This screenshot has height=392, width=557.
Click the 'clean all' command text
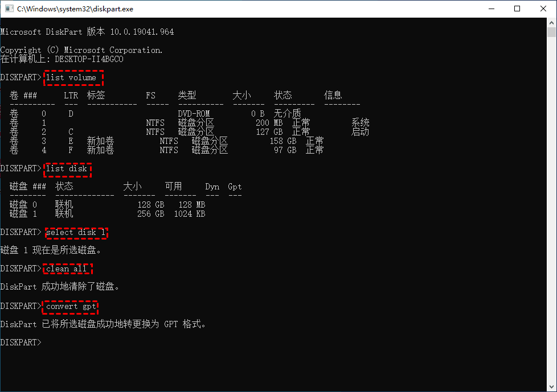67,269
